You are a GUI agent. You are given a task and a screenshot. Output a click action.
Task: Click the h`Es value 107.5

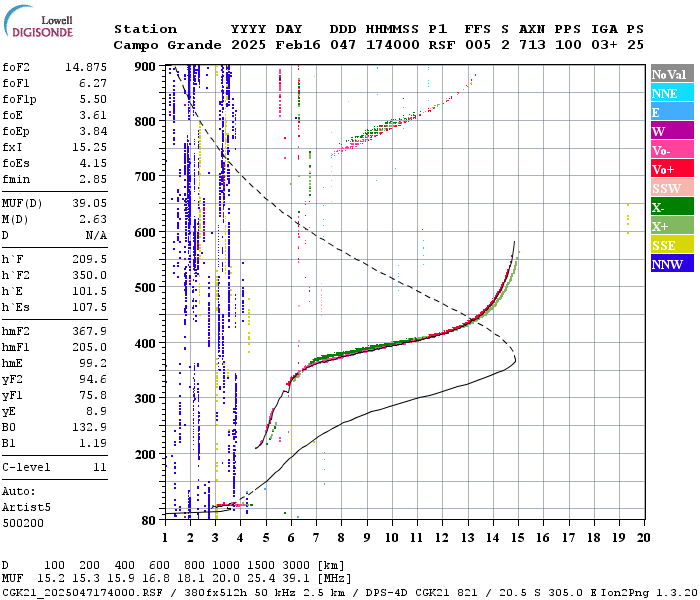coord(89,308)
